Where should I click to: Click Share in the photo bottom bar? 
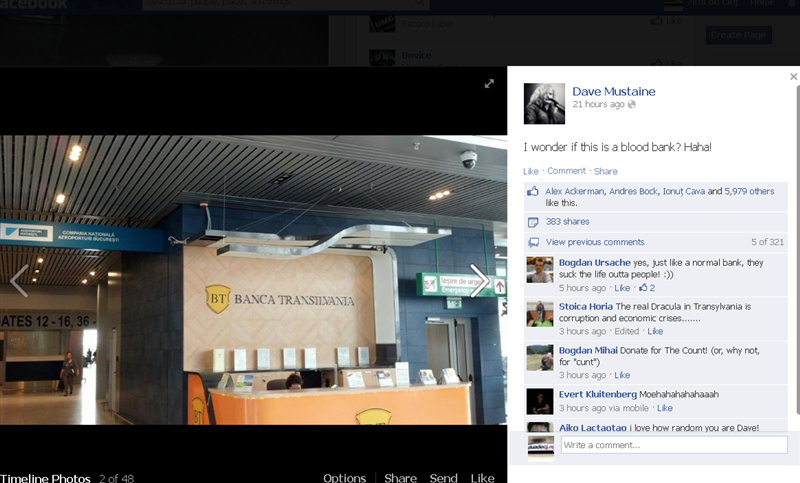401,478
